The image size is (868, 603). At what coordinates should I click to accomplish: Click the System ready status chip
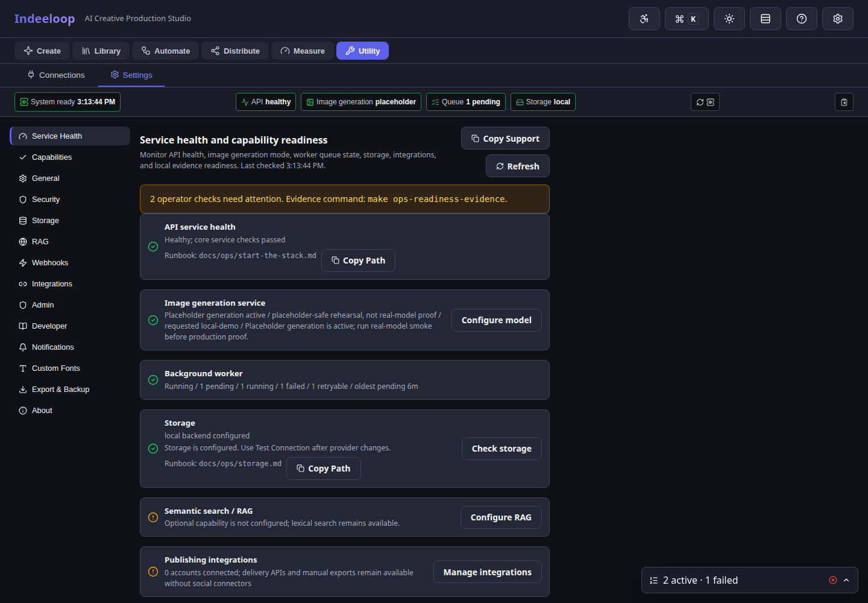68,102
